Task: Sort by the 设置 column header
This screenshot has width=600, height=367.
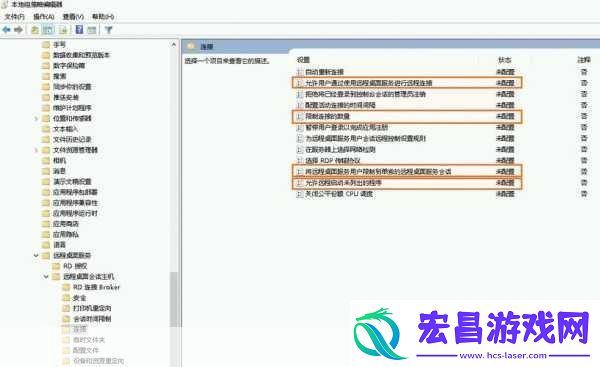Action: pyautogui.click(x=303, y=60)
